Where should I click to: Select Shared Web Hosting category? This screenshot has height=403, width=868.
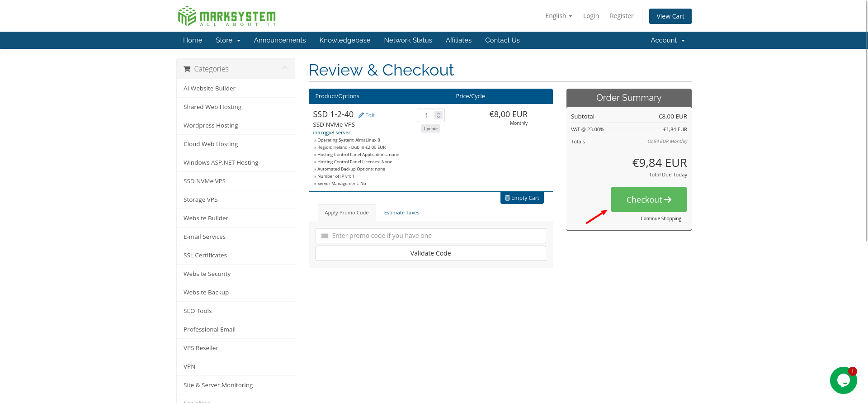(x=236, y=107)
